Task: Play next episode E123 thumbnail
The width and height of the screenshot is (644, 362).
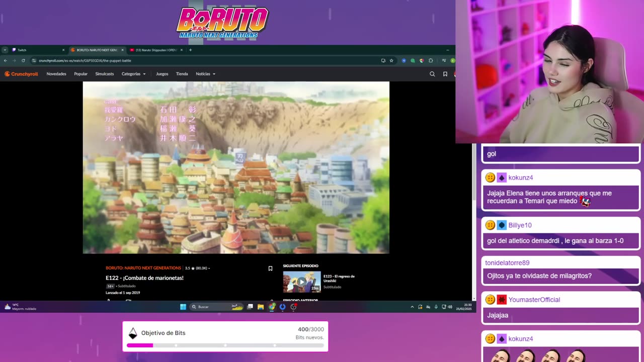Action: (302, 282)
